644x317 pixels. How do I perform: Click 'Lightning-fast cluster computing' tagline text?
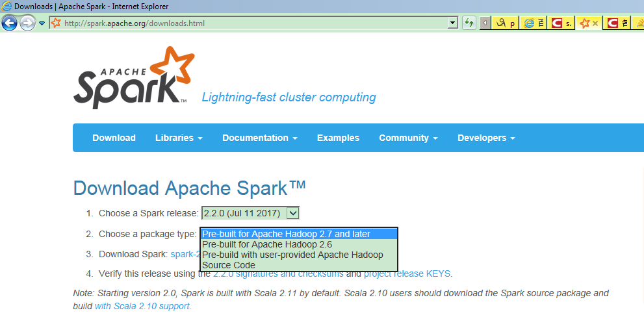point(289,97)
